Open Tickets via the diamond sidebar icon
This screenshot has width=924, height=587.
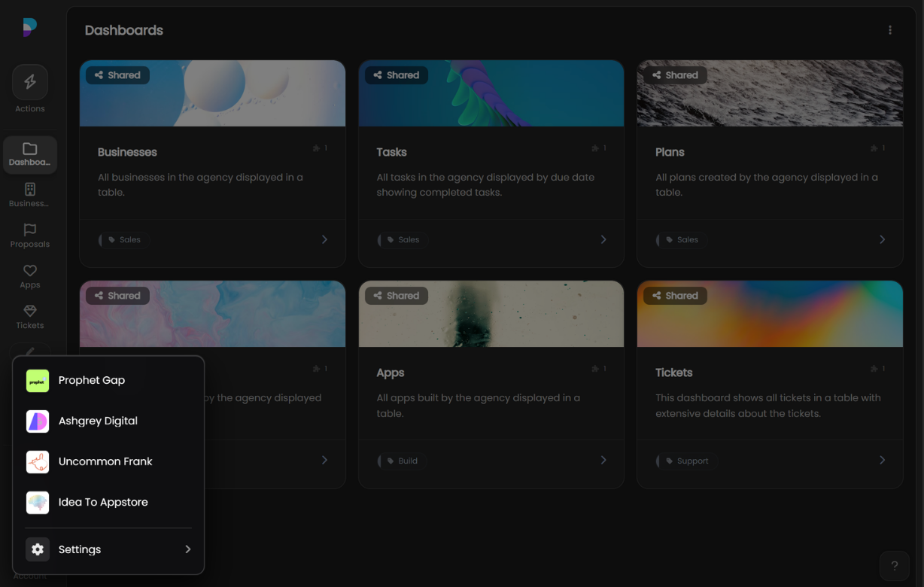29,312
